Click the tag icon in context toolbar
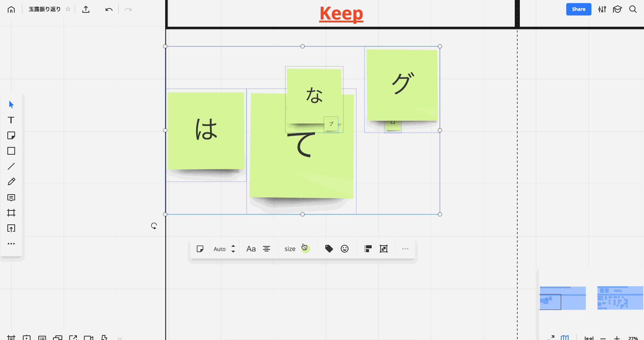 tap(329, 249)
